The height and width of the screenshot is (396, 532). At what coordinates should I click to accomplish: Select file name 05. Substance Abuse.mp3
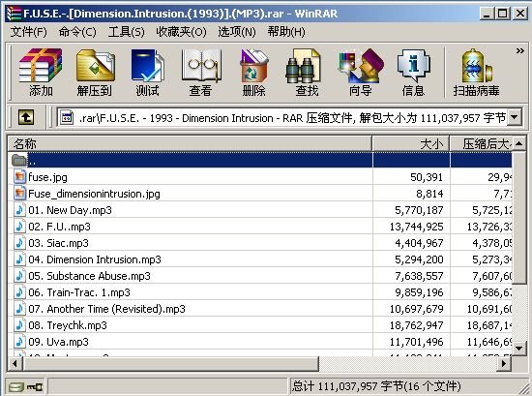[x=89, y=276]
